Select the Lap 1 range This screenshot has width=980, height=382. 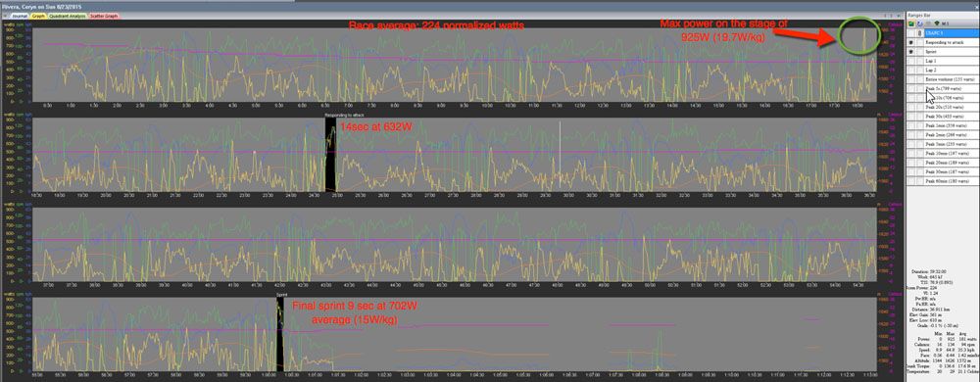tap(952, 61)
